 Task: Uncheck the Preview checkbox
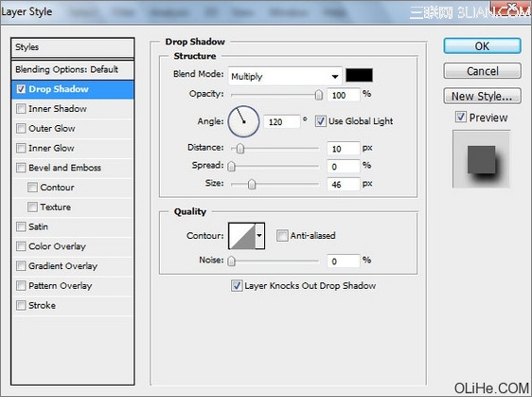point(461,117)
